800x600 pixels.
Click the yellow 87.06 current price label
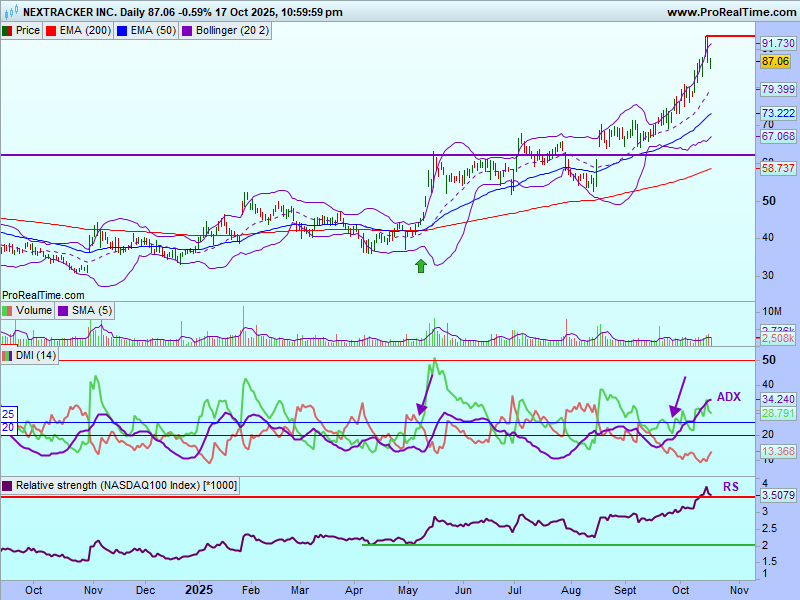point(776,61)
